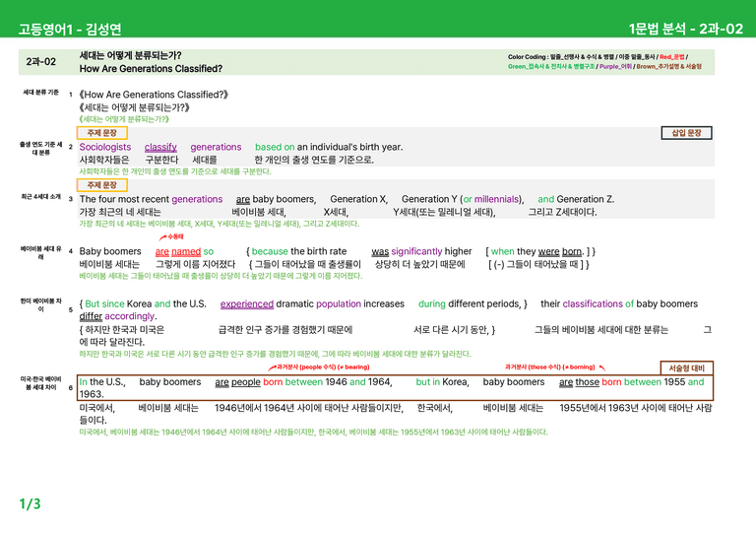Click the word 'millennials' in sentence 3

click(x=496, y=199)
